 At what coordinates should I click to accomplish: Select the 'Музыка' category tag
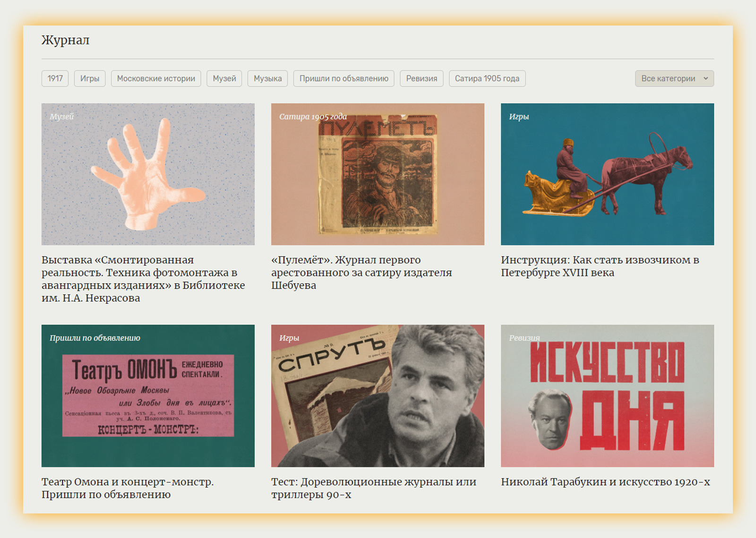click(267, 78)
